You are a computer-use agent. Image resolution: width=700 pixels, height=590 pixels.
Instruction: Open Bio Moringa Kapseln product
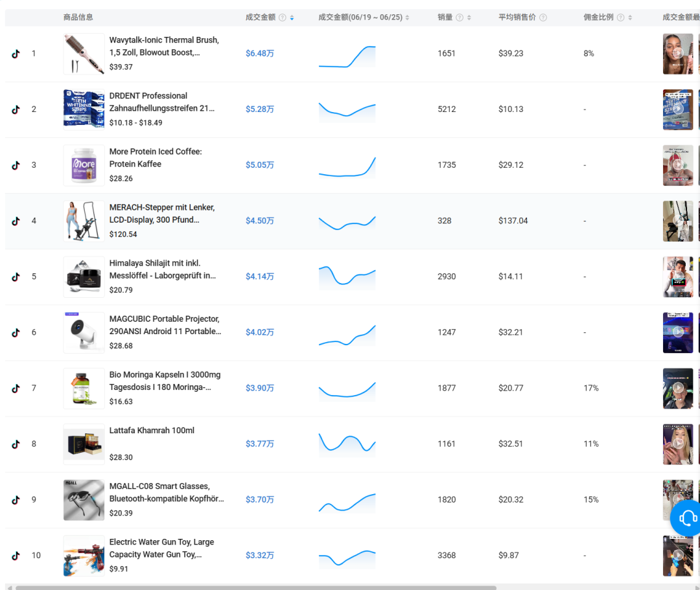click(165, 381)
